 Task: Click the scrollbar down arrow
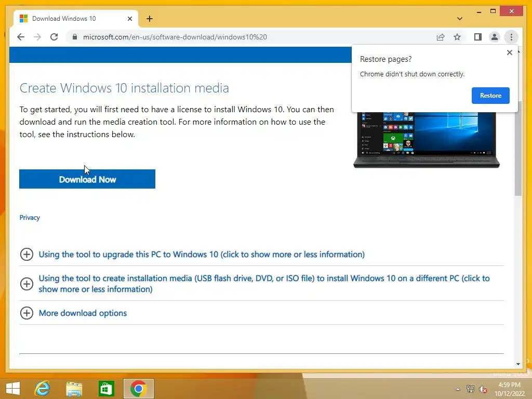518,364
